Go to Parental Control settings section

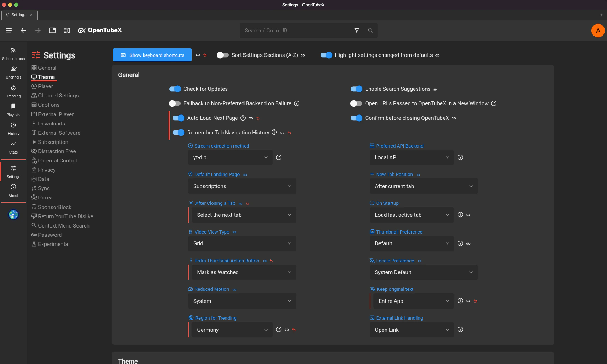(54, 161)
